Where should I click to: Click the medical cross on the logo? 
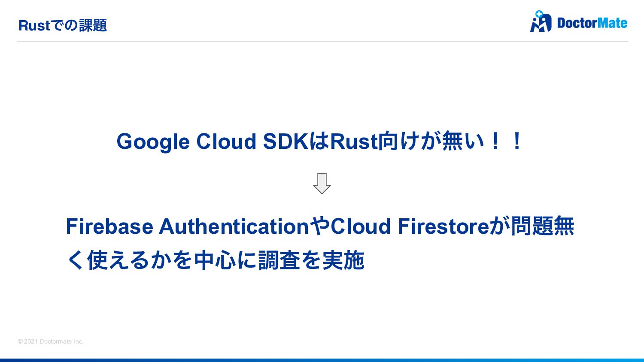539,14
